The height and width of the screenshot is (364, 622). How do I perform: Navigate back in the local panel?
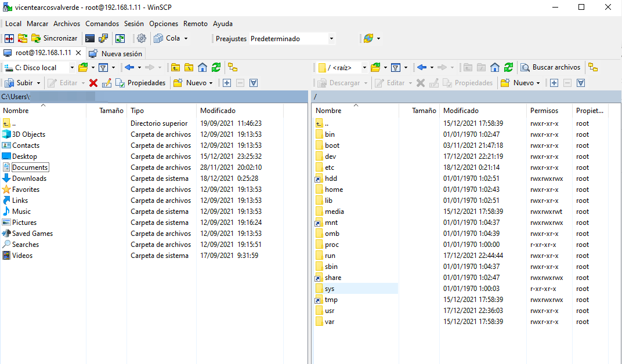(129, 67)
